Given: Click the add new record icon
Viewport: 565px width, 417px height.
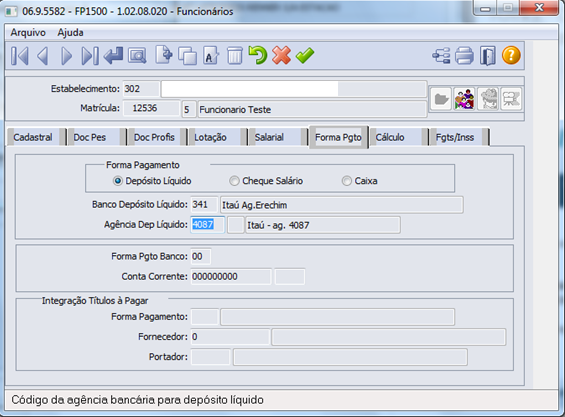Looking at the screenshot, I should pyautogui.click(x=164, y=55).
